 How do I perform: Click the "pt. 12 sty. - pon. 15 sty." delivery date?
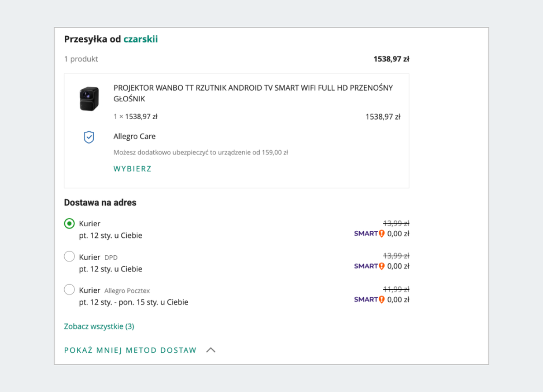(x=133, y=302)
